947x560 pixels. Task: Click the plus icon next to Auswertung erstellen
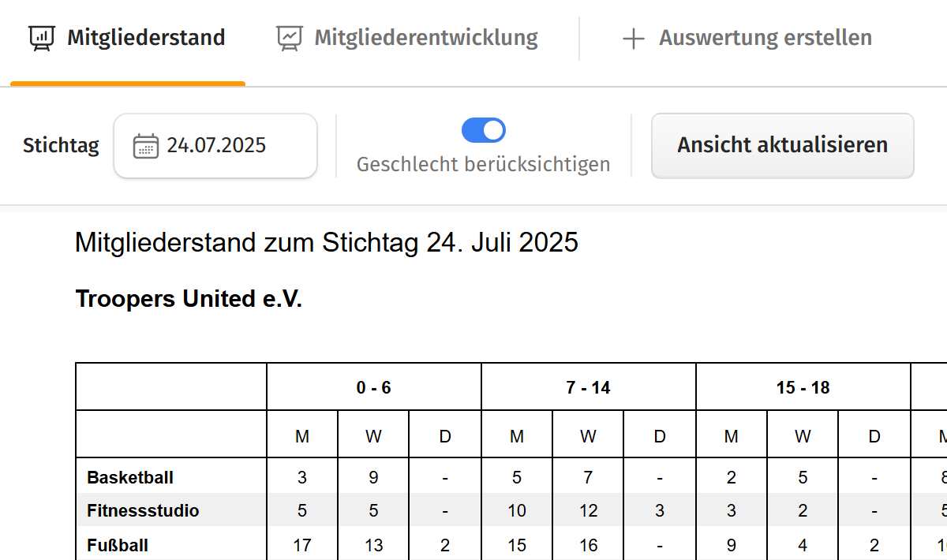tap(634, 37)
